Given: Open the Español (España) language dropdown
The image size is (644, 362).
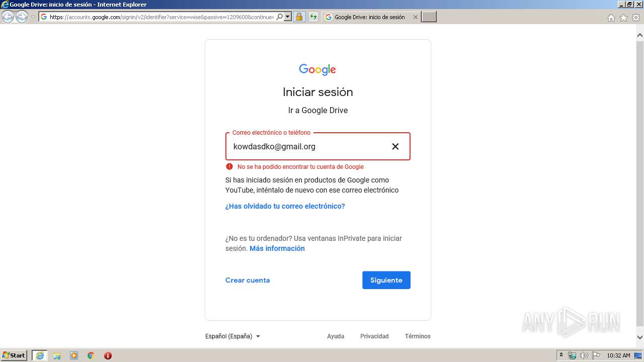Looking at the screenshot, I should pos(232,336).
